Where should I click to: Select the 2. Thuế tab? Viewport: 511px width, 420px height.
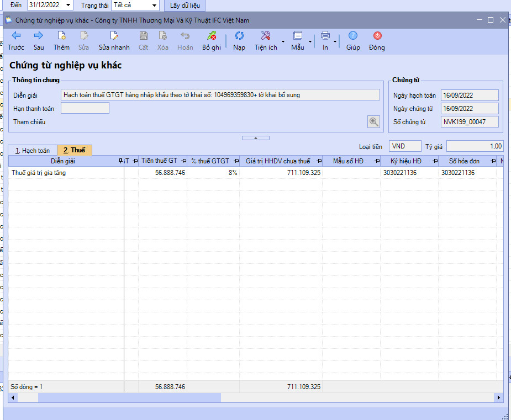(75, 150)
